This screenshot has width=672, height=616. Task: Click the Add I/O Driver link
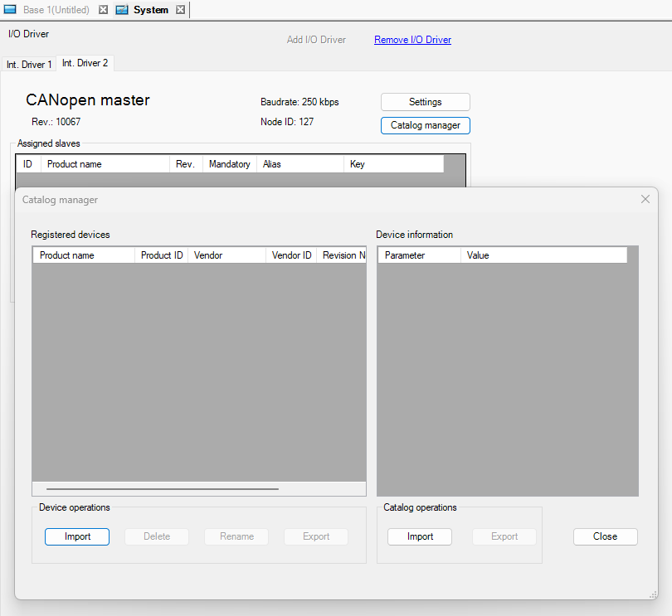pos(316,40)
